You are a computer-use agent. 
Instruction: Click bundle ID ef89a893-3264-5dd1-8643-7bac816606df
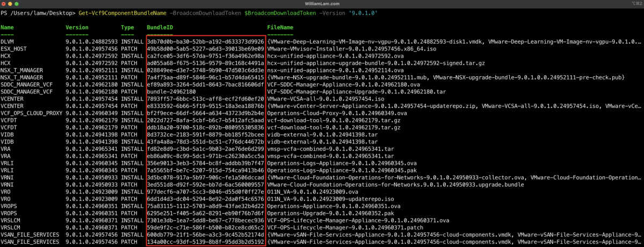coord(205,84)
